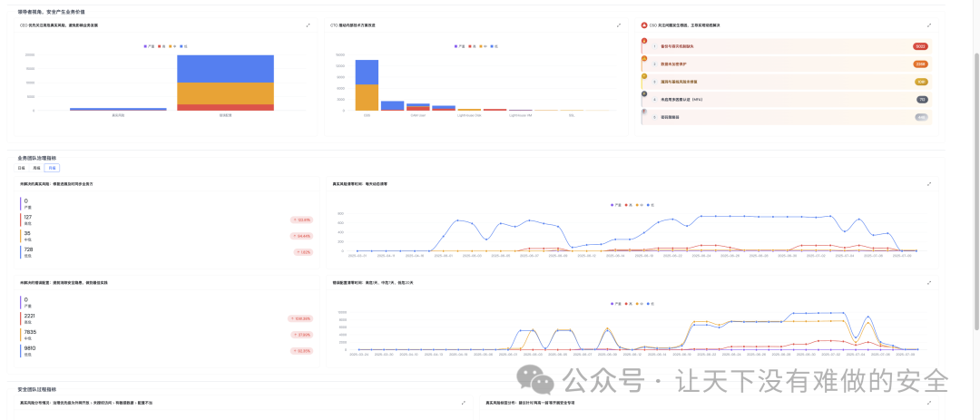The height and width of the screenshot is (420, 980).
Task: Expand the CTO chart panel to fullscreen
Action: (619, 25)
